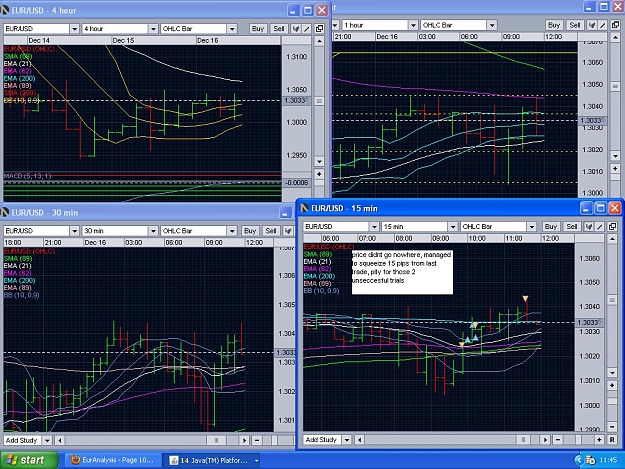Click vertical minus zoom in 15 min window

click(x=612, y=427)
